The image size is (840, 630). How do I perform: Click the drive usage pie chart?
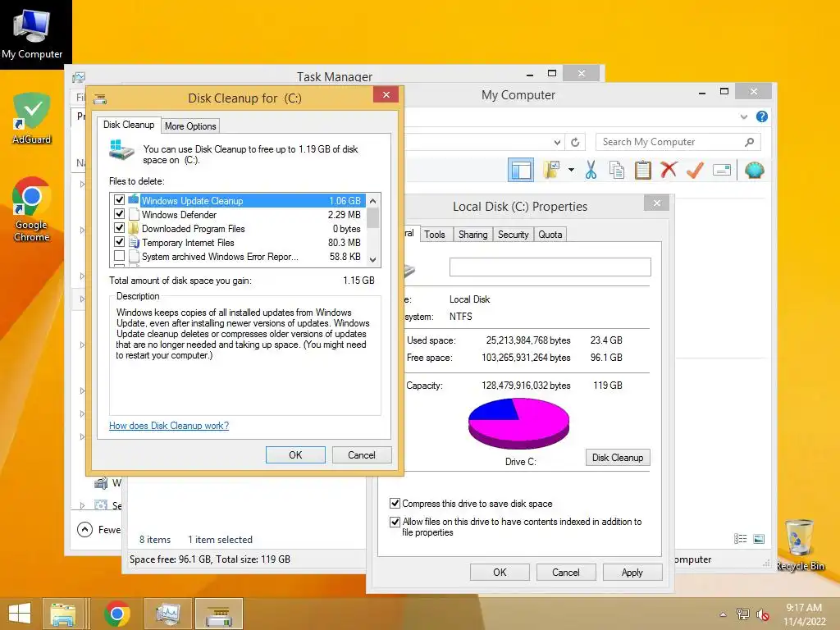pyautogui.click(x=518, y=423)
